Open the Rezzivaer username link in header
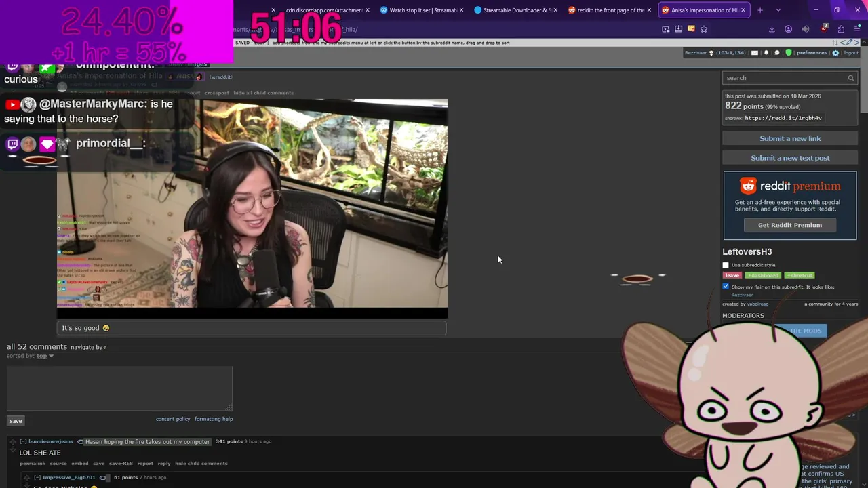868x488 pixels. click(695, 53)
